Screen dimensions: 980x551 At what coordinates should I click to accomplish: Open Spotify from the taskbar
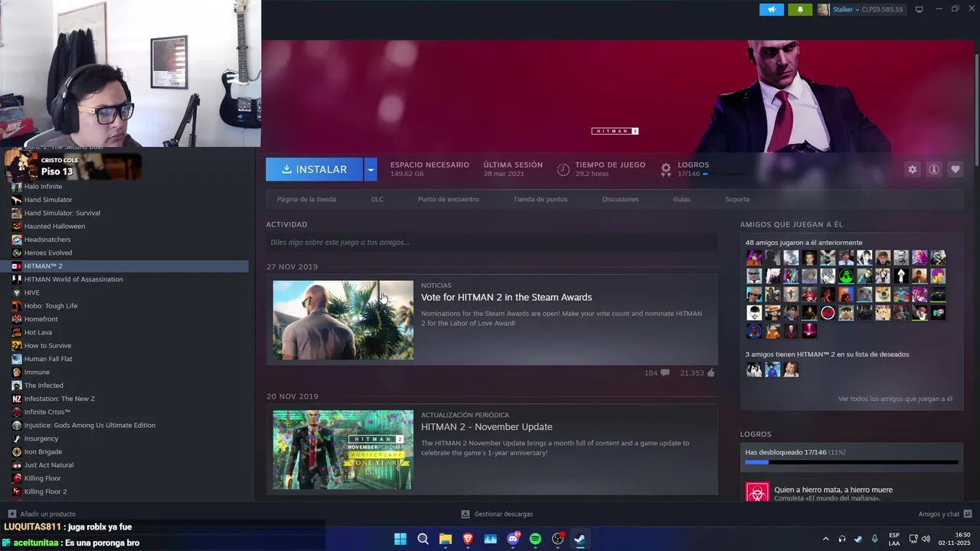pyautogui.click(x=535, y=539)
